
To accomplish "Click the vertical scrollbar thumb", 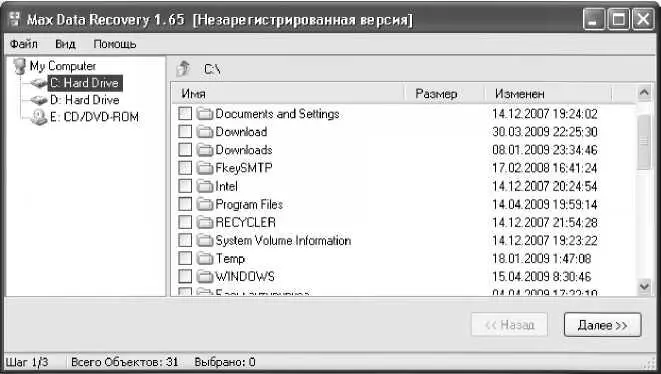I will pyautogui.click(x=644, y=142).
